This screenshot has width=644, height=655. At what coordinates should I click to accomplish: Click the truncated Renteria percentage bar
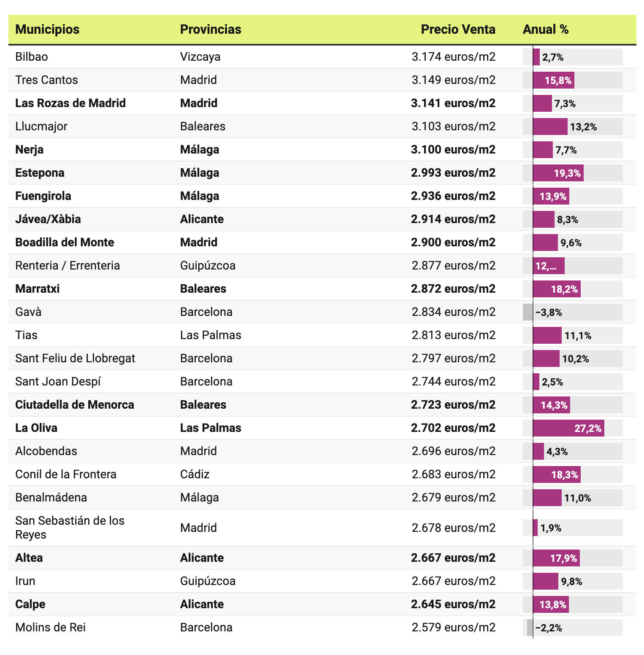click(548, 266)
